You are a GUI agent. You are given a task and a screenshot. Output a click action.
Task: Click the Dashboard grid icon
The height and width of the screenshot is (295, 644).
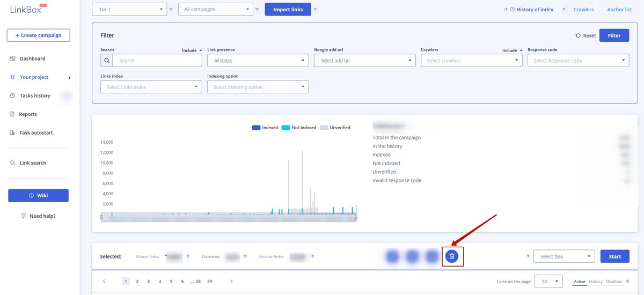tap(12, 58)
